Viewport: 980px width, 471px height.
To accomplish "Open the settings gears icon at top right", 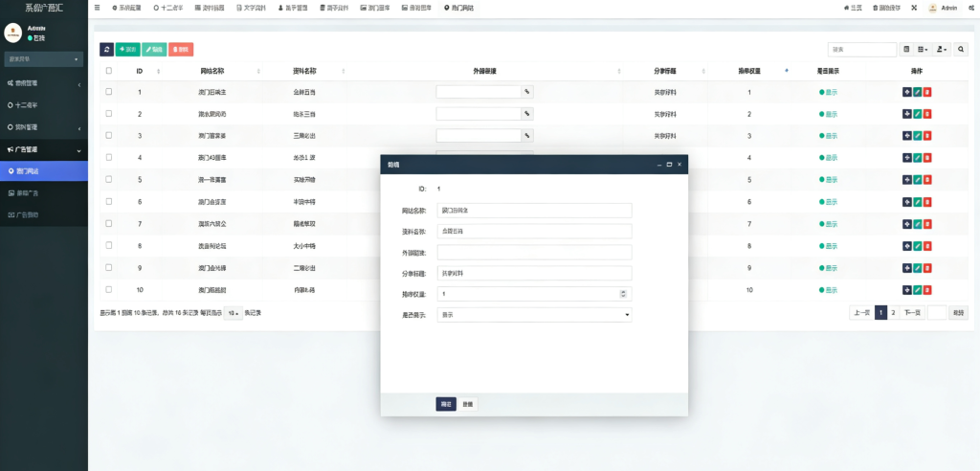I will [972, 8].
